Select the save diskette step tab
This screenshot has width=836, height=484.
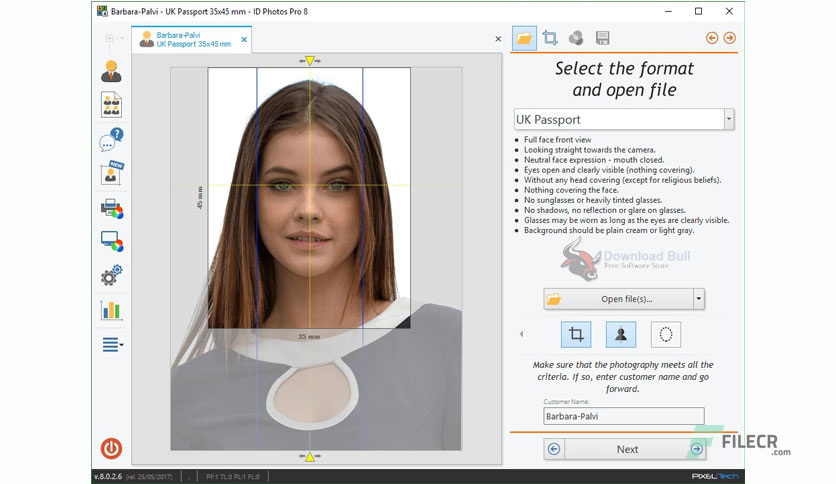[x=602, y=38]
